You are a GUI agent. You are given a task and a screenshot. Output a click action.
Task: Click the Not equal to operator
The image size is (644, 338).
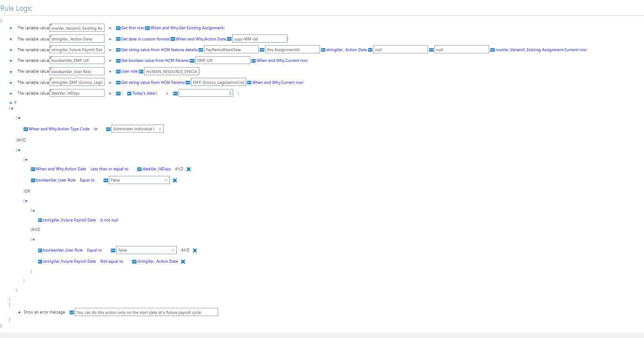point(112,261)
